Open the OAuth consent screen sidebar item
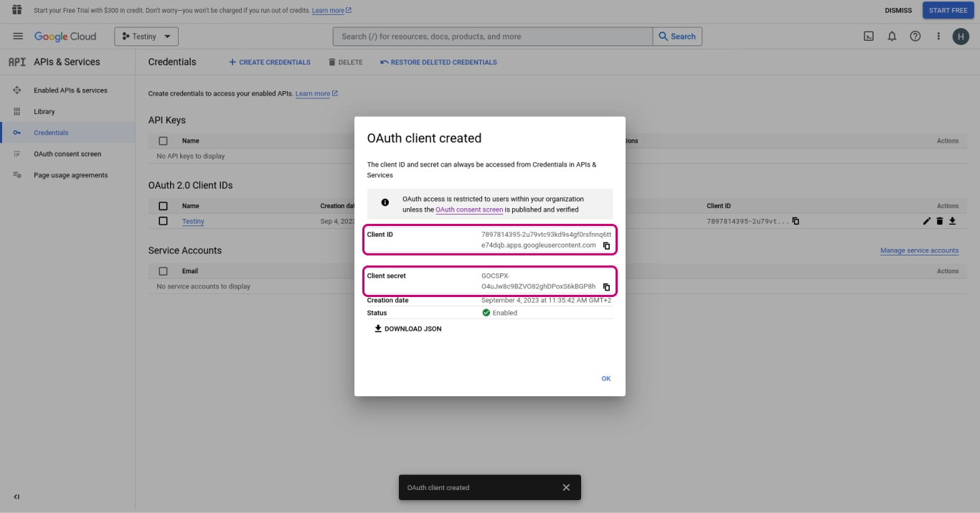 tap(67, 154)
